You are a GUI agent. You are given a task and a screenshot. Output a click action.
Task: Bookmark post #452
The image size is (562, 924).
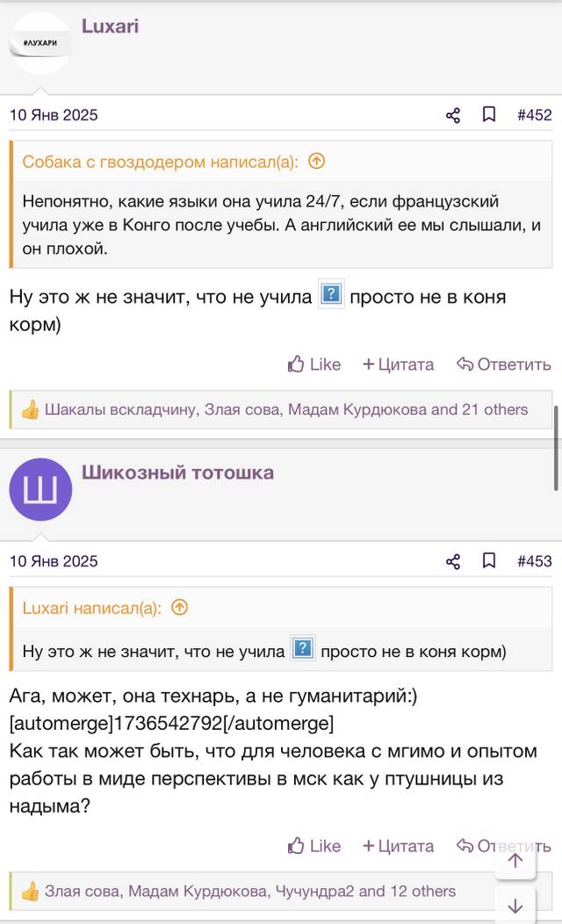coord(489,114)
